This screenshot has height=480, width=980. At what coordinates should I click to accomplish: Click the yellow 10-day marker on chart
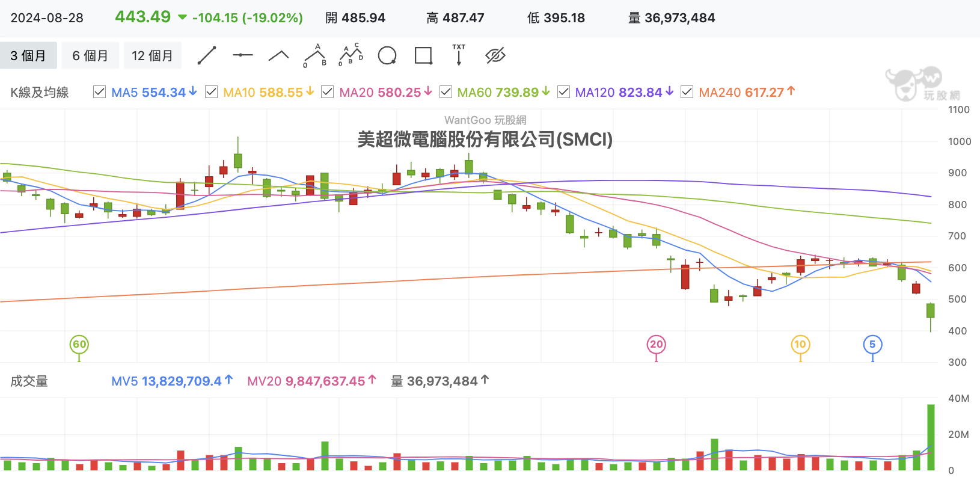(800, 345)
